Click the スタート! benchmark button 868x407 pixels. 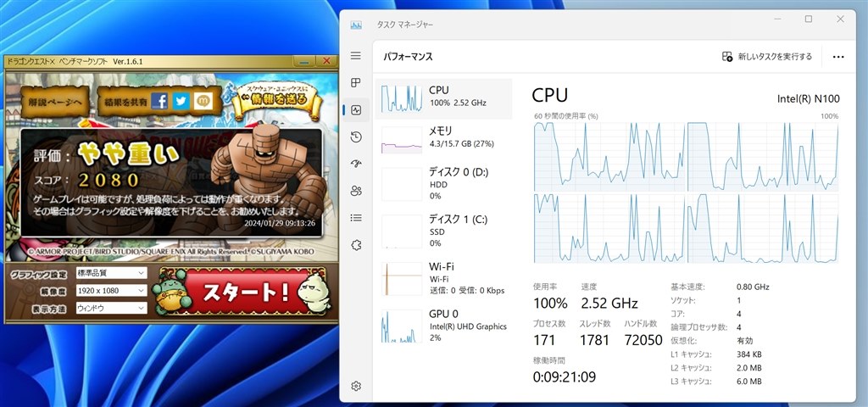(244, 292)
